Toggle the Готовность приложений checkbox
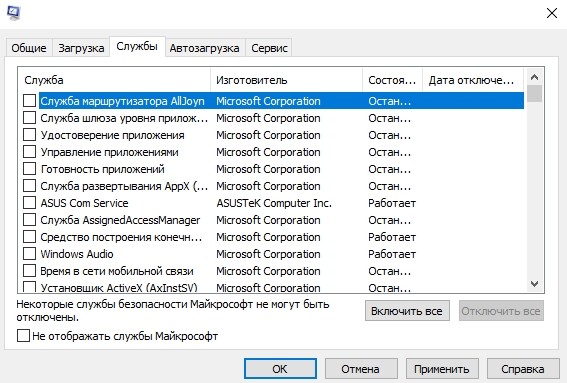Viewport: 567px width, 383px height. [x=29, y=169]
